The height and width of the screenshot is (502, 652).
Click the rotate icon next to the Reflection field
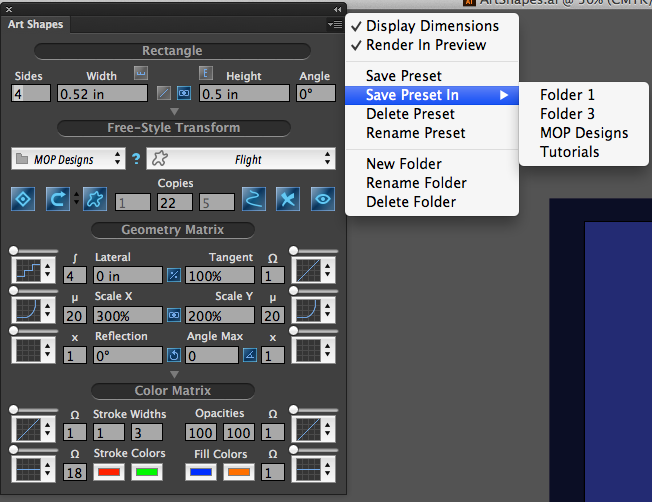click(174, 355)
